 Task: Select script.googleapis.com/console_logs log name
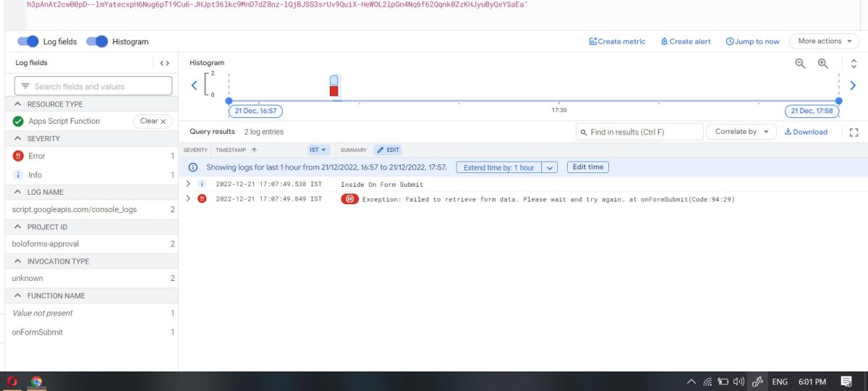click(75, 209)
